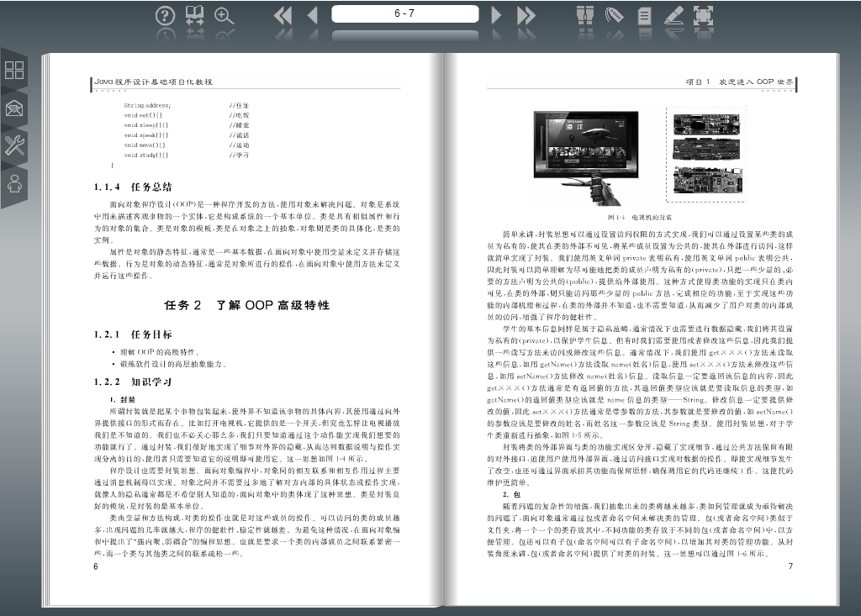Open the user profile sidebar tab
The image size is (861, 616).
(14, 182)
